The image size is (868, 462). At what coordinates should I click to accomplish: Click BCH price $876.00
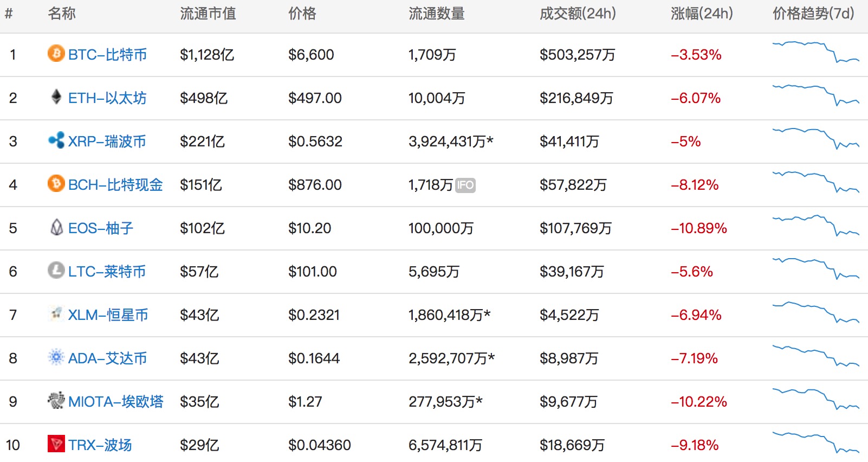coord(315,185)
